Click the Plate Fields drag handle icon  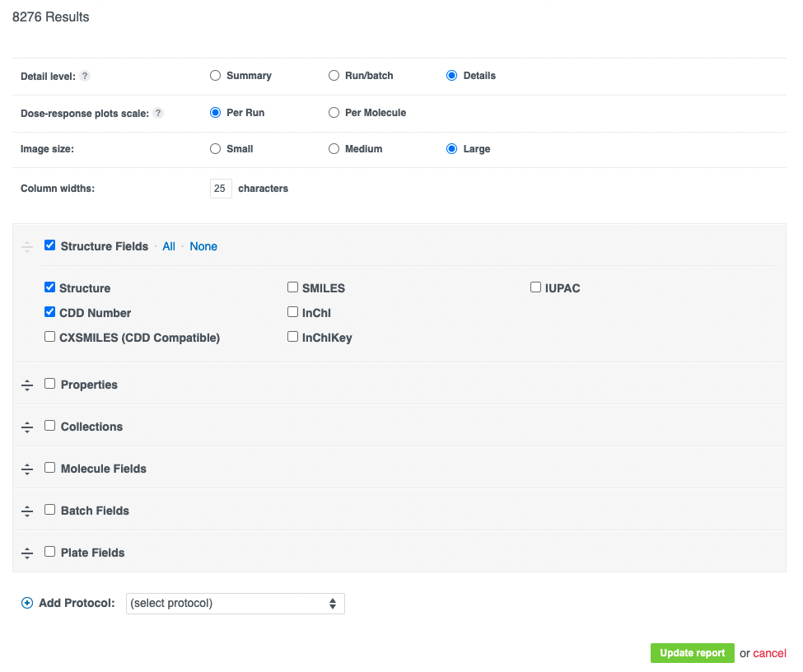(x=27, y=553)
